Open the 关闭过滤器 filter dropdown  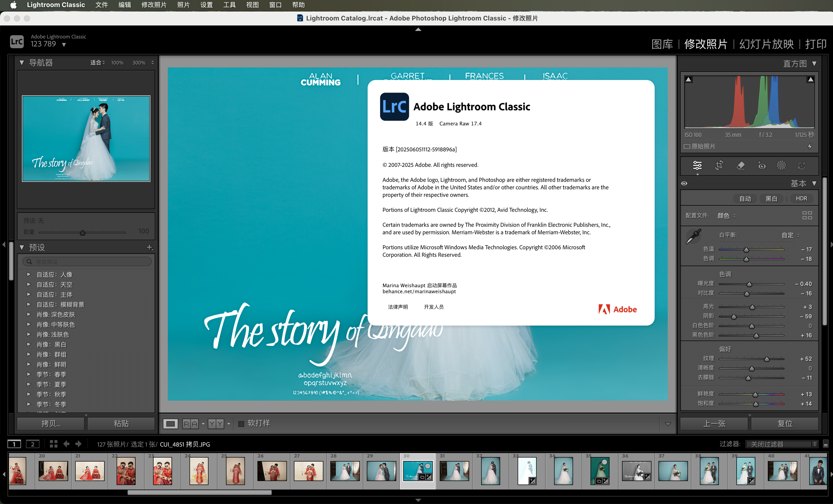(781, 444)
